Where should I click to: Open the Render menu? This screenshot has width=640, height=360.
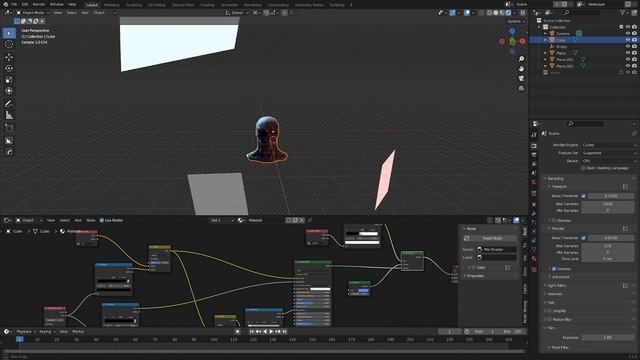[x=39, y=4]
